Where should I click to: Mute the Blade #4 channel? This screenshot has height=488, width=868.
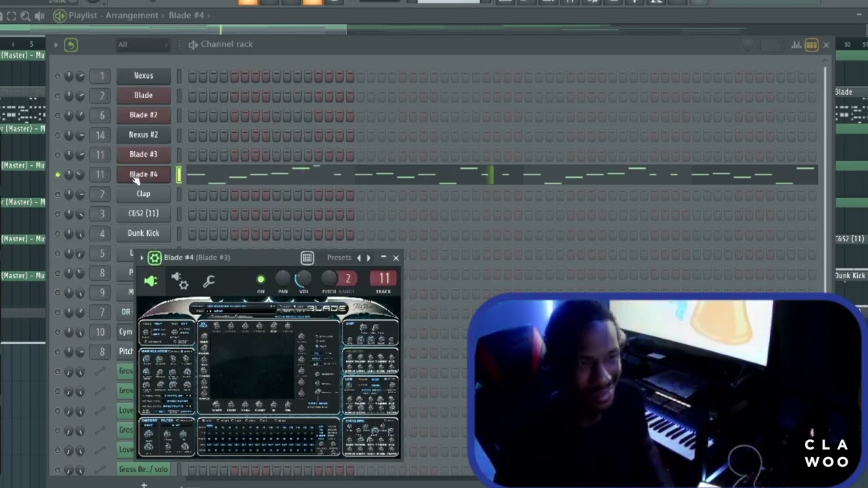point(58,175)
